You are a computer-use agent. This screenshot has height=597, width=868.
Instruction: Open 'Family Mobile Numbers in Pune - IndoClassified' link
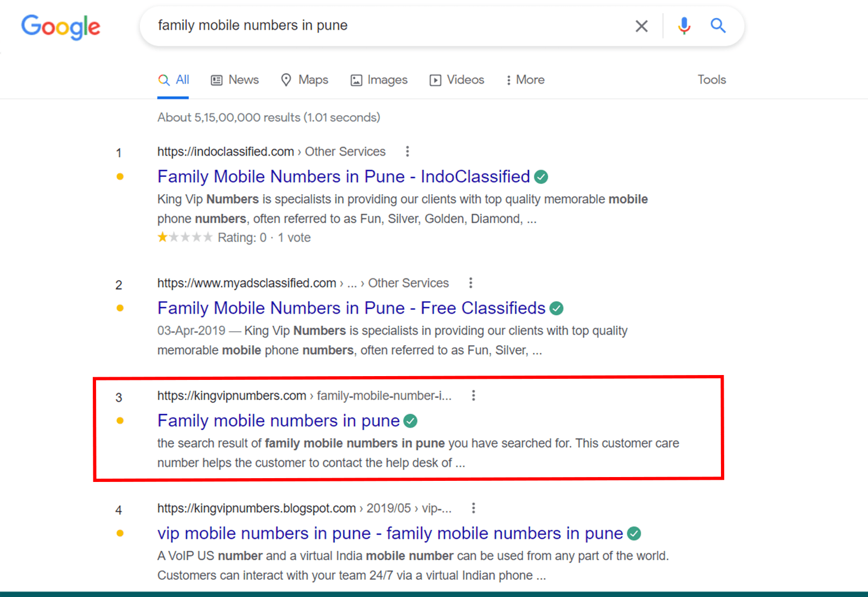pyautogui.click(x=343, y=177)
